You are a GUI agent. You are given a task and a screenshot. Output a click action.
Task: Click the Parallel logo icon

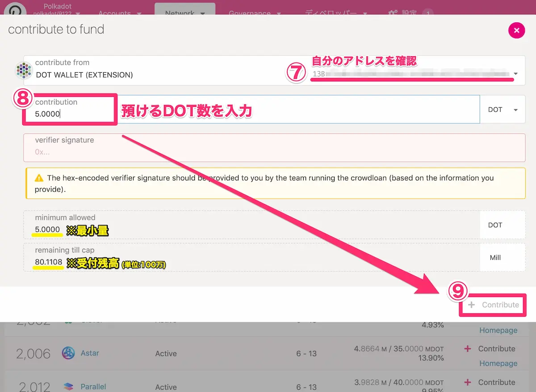coord(68,387)
